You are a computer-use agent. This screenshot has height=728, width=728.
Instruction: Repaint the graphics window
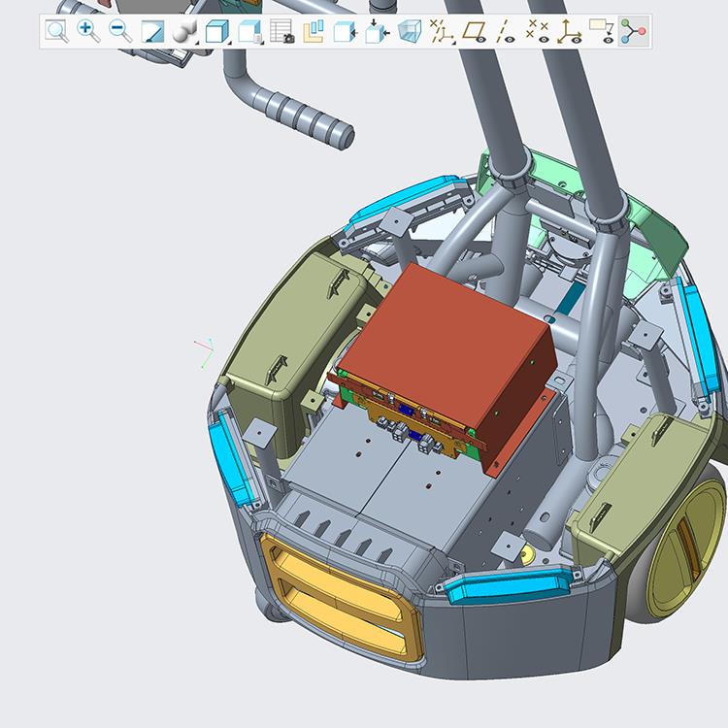tap(152, 32)
